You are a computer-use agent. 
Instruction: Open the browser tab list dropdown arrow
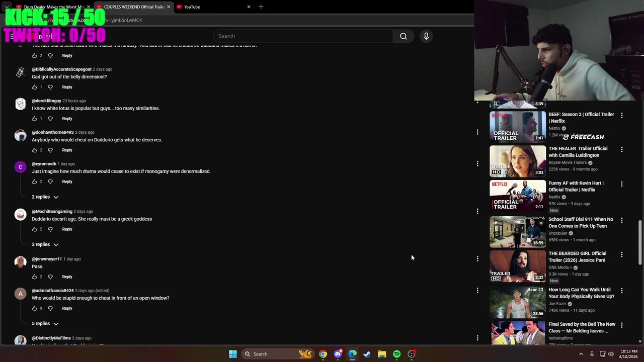coord(7,7)
